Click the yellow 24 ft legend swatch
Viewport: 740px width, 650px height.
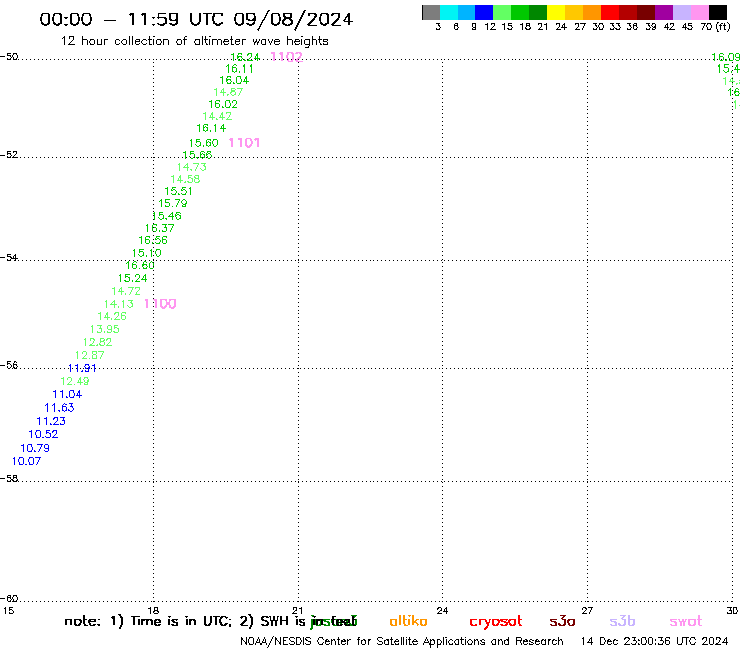coord(556,12)
